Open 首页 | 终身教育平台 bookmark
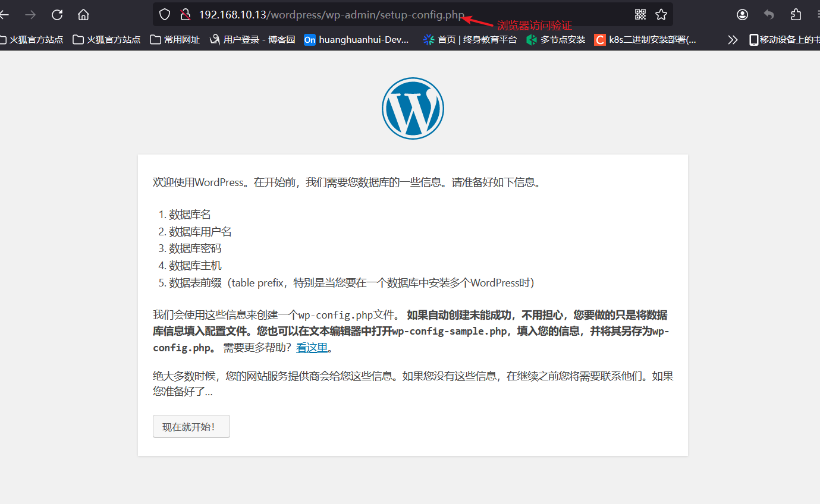The height and width of the screenshot is (504, 820). [x=470, y=40]
